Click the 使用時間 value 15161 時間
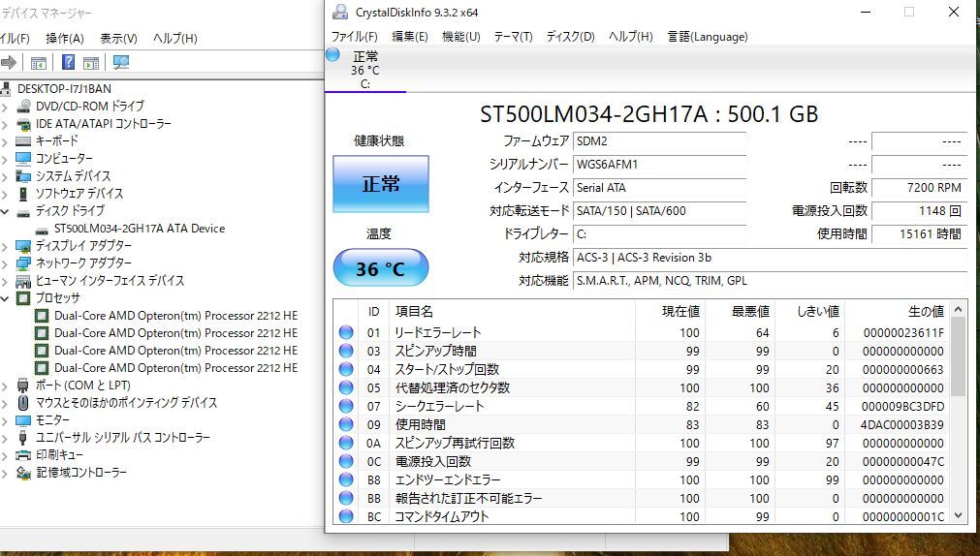Viewport: 980px width, 556px height. pyautogui.click(x=919, y=234)
